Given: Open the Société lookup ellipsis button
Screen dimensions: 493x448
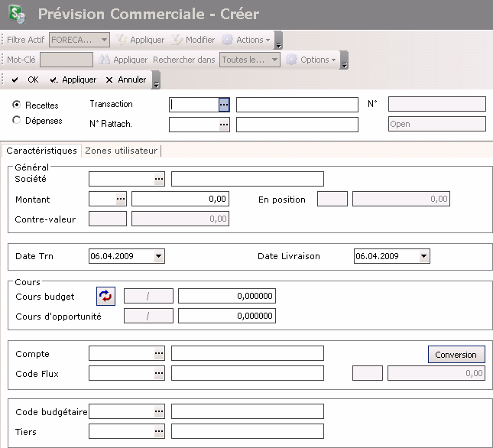Looking at the screenshot, I should [159, 179].
